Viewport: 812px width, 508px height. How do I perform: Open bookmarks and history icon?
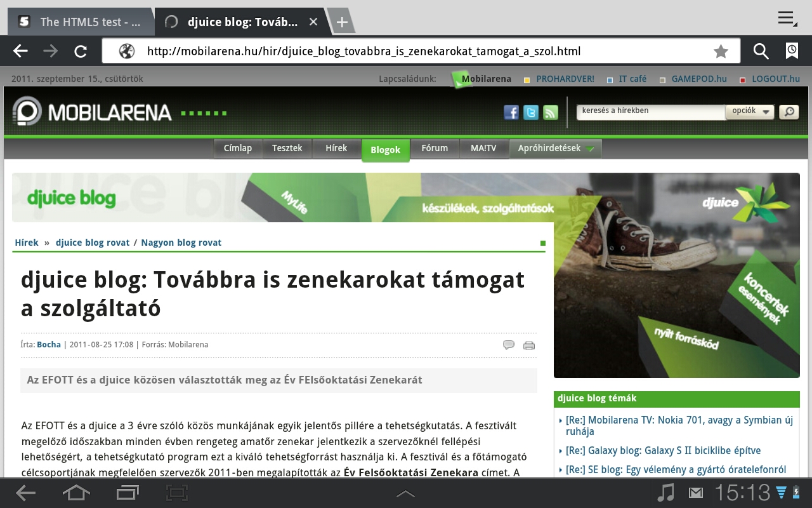pyautogui.click(x=792, y=51)
